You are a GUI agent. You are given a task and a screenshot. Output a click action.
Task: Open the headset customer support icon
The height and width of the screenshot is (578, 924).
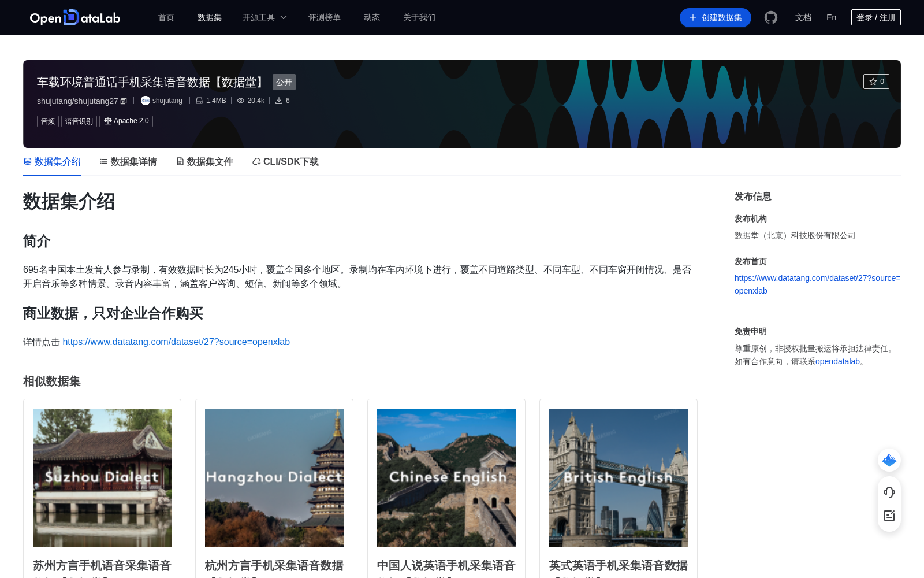(889, 492)
